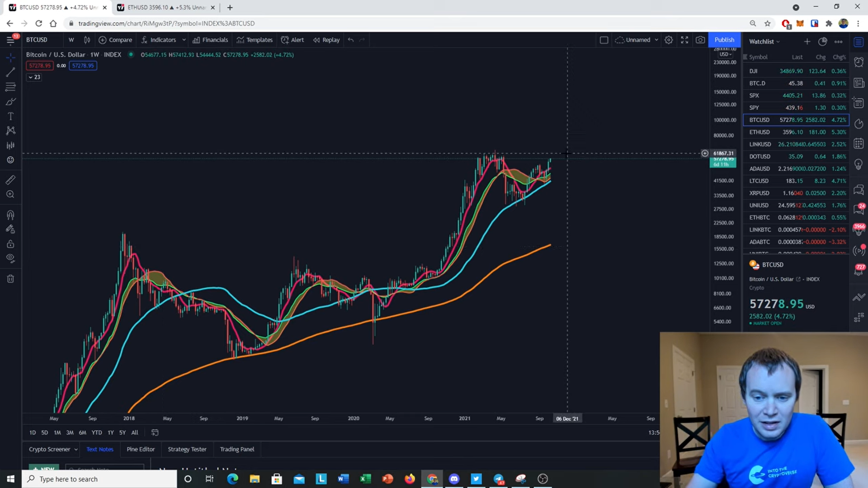Collapse the 23 indicators legend

pyautogui.click(x=34, y=77)
